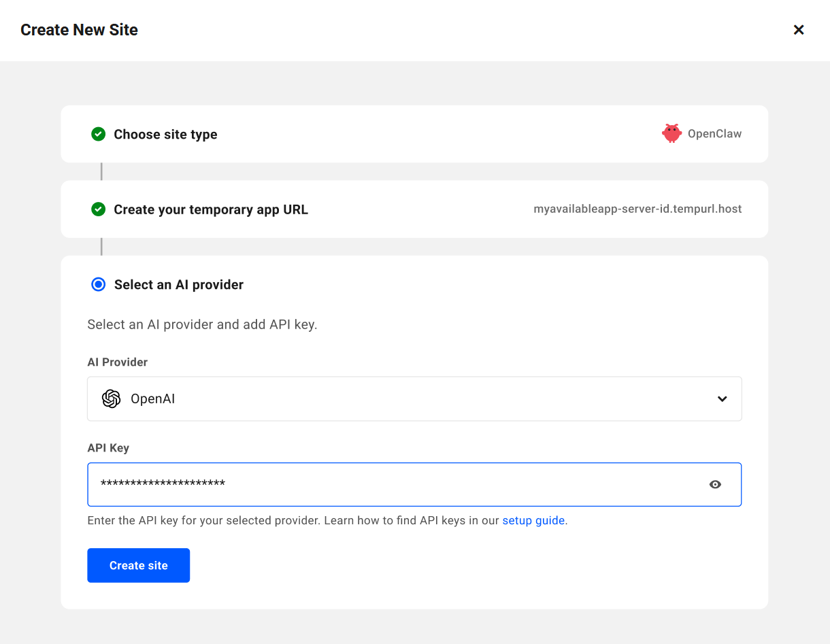Expand the Create your temporary app URL step

(x=414, y=209)
